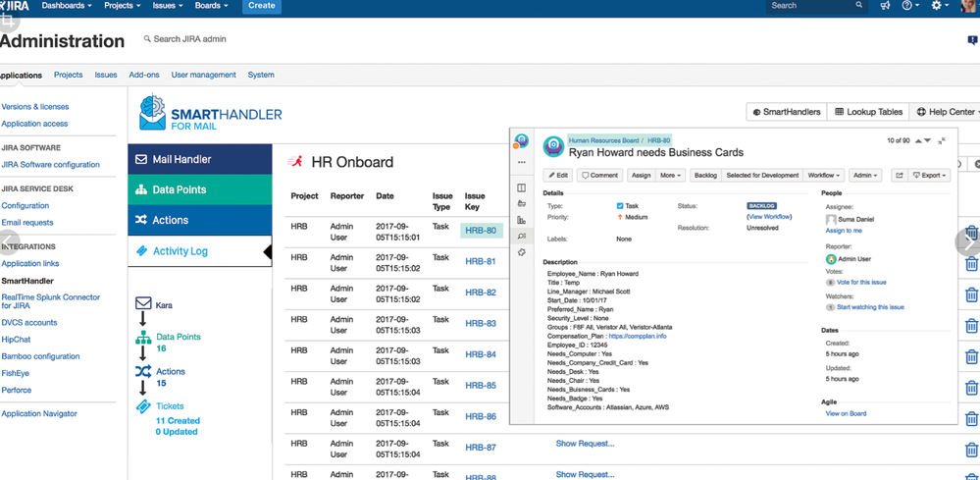Switch to the Projects admin tab
The width and height of the screenshot is (980, 480).
pyautogui.click(x=68, y=75)
